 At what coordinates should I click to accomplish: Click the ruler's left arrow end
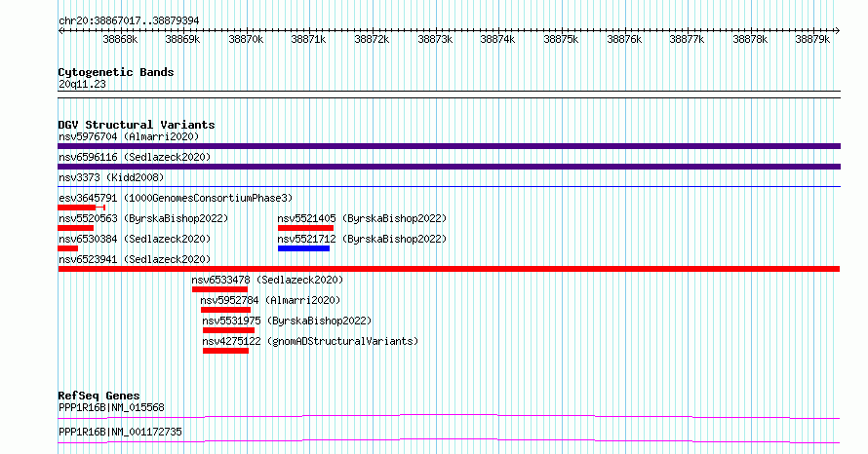[x=60, y=30]
